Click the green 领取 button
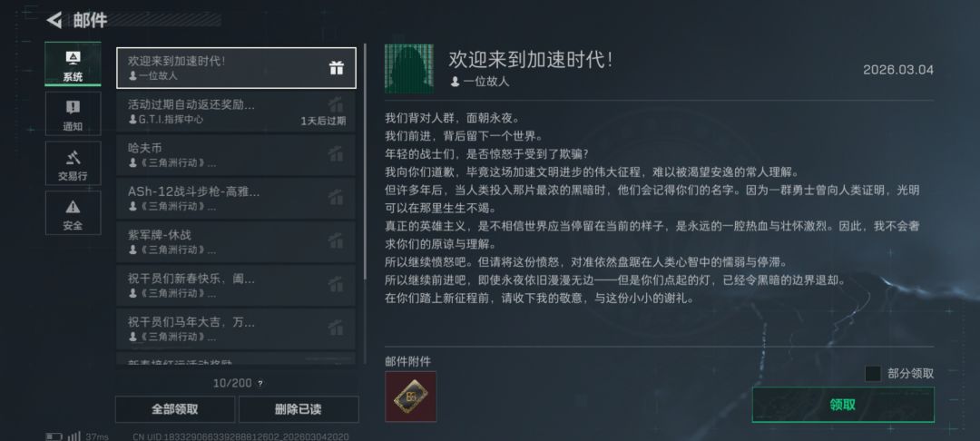Viewport: 980px width, 441px height. [x=842, y=405]
